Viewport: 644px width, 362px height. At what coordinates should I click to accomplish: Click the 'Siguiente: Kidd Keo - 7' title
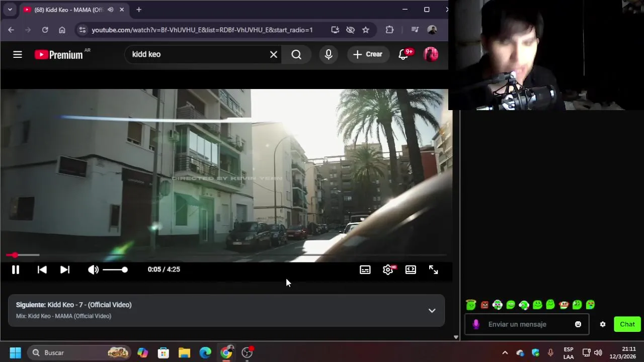point(73,305)
